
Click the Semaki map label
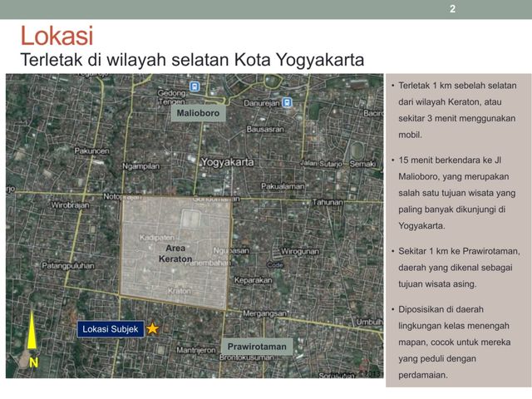[362, 164]
